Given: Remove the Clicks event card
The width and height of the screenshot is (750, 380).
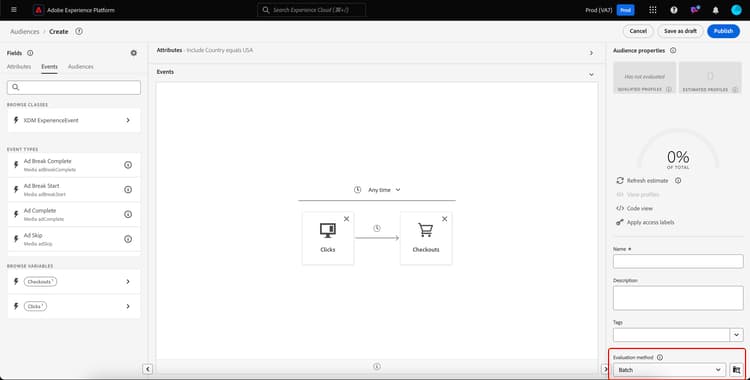Looking at the screenshot, I should coord(346,219).
